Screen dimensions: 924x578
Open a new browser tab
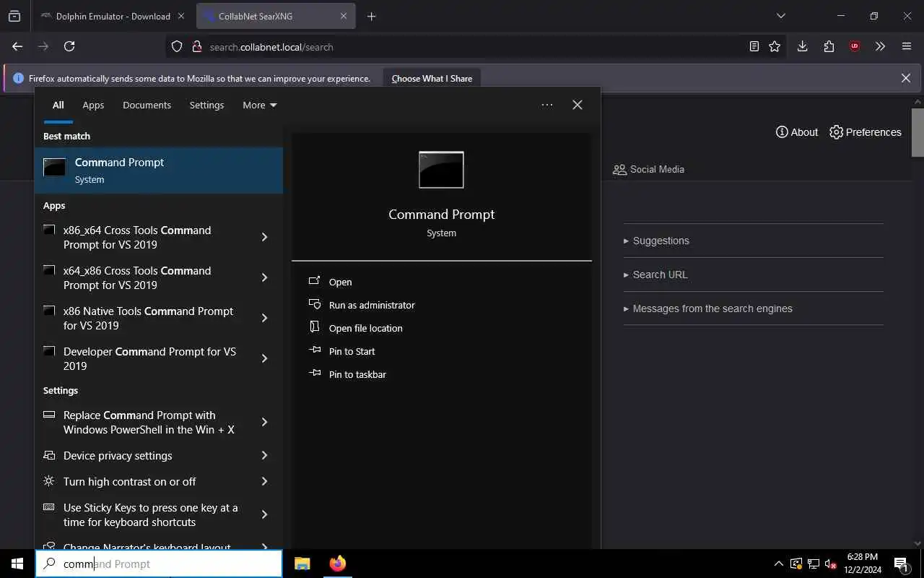[x=371, y=16]
